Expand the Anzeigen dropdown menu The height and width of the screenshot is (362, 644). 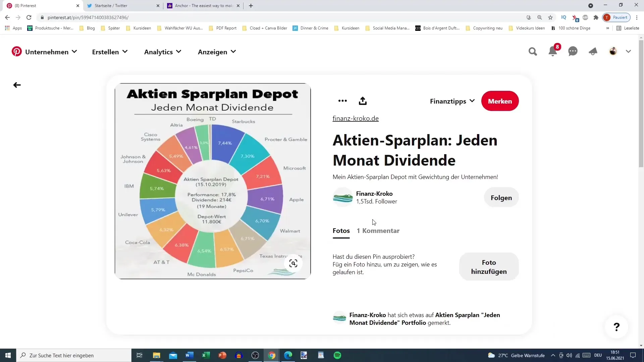[217, 52]
